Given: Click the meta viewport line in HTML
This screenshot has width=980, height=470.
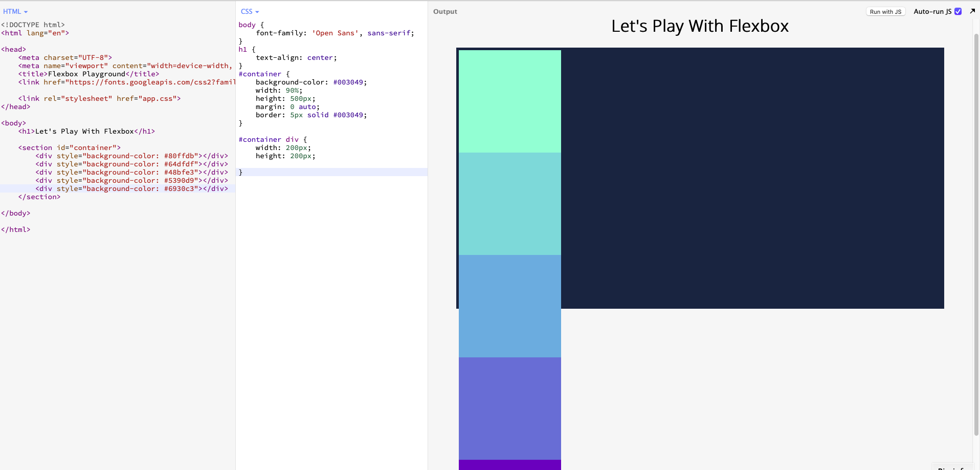Looking at the screenshot, I should (x=125, y=66).
